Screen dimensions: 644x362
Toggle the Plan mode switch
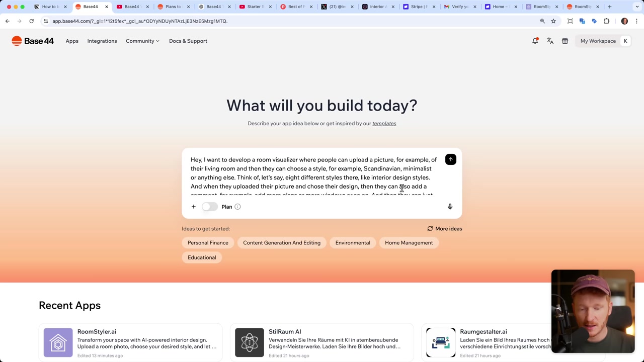click(x=210, y=207)
